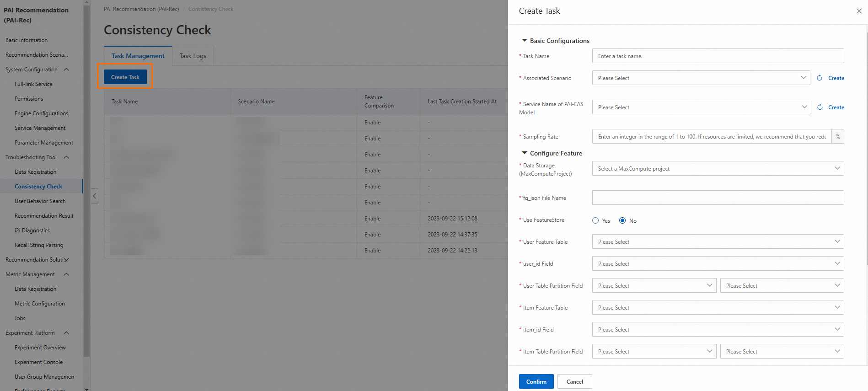Open Recall String Parsing

[x=39, y=245]
